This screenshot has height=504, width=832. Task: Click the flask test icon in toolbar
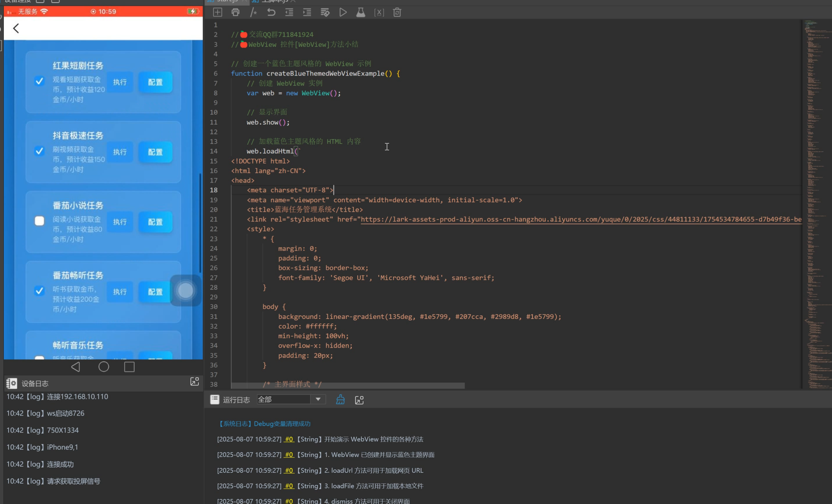click(361, 13)
